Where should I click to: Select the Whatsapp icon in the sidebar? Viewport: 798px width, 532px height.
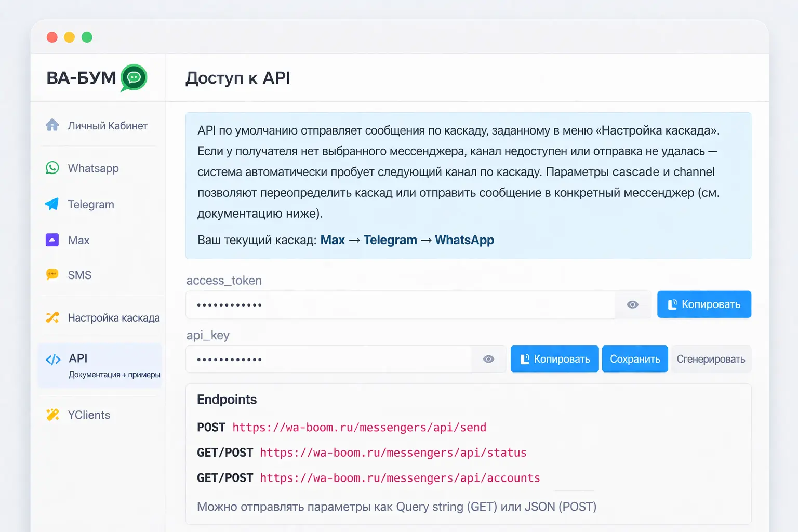pos(52,168)
